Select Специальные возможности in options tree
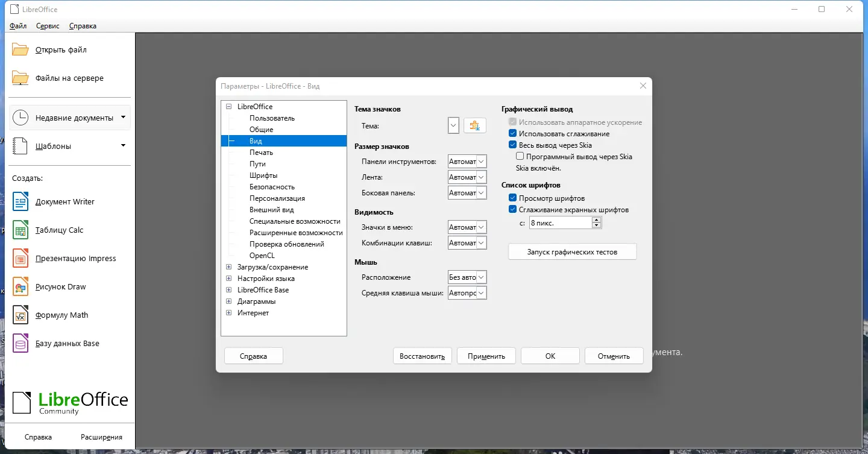 (x=295, y=221)
